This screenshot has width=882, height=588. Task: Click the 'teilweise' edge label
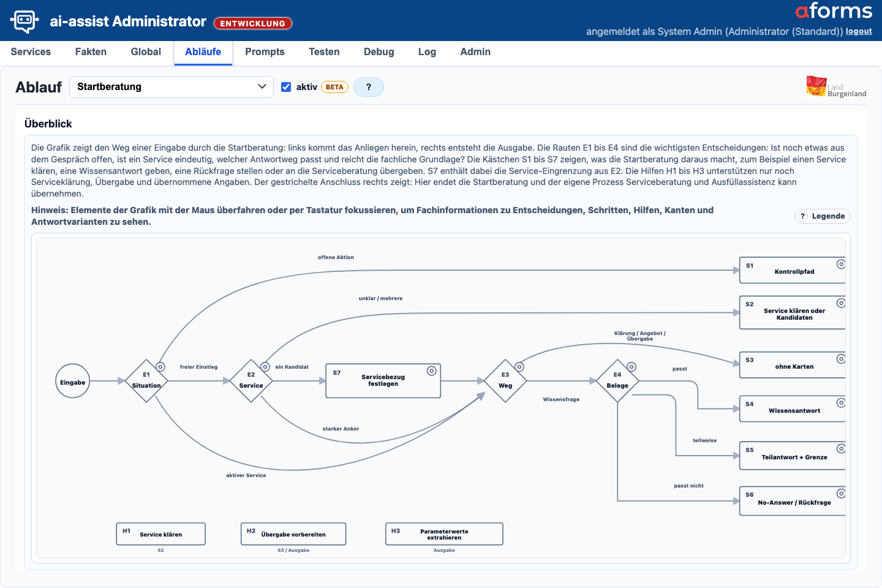tap(704, 440)
